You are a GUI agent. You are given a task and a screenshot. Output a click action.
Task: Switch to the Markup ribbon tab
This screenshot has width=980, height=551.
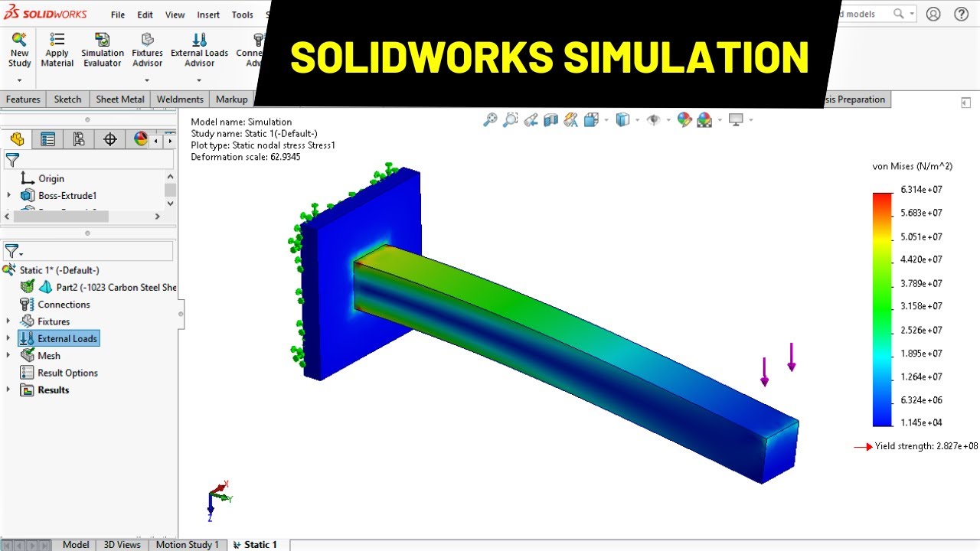click(x=232, y=99)
